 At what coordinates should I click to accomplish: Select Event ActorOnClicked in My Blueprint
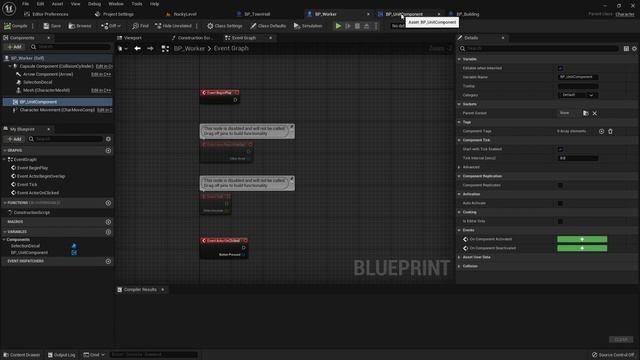click(x=38, y=193)
